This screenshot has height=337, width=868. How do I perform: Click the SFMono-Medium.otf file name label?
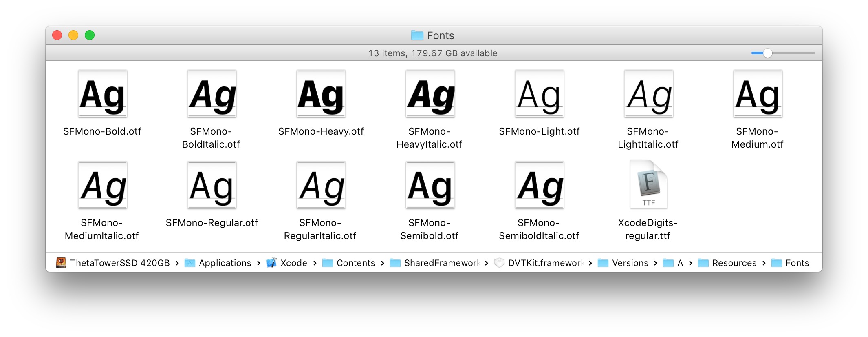point(757,138)
